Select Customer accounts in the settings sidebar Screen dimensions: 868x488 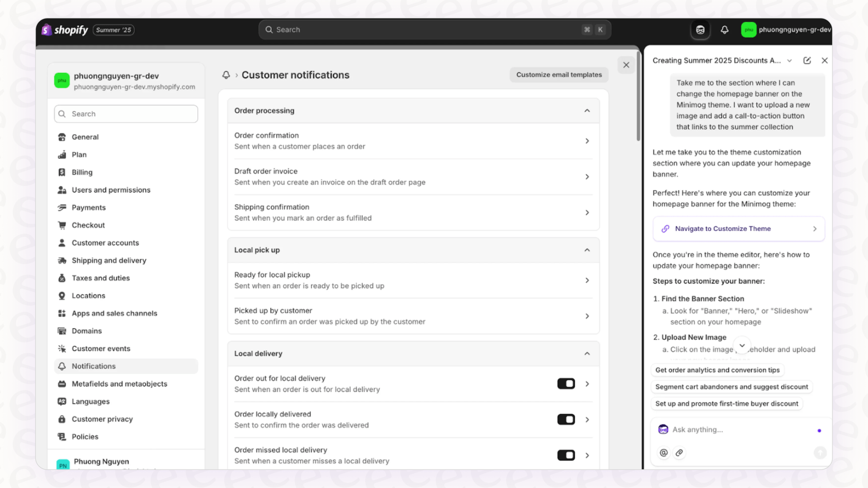(105, 243)
